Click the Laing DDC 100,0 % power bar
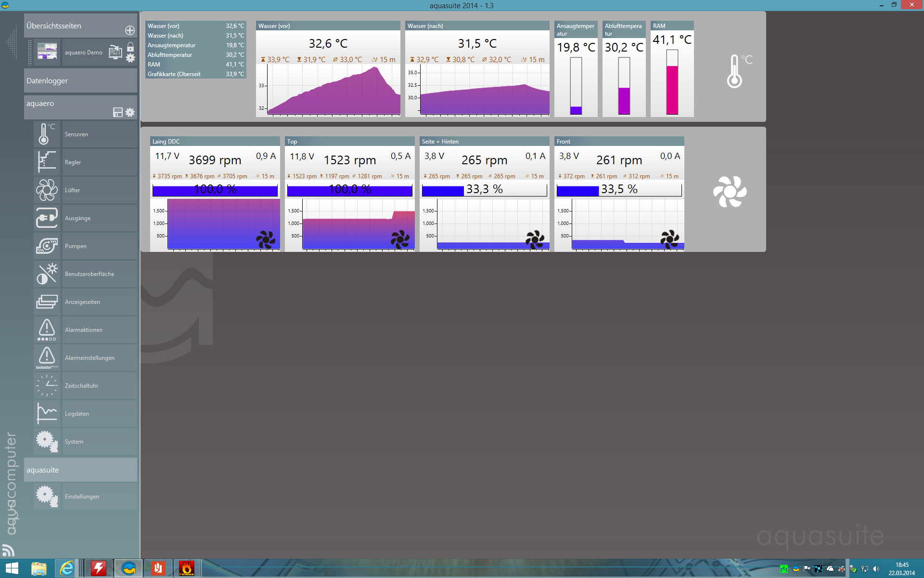The width and height of the screenshot is (924, 578). [215, 190]
